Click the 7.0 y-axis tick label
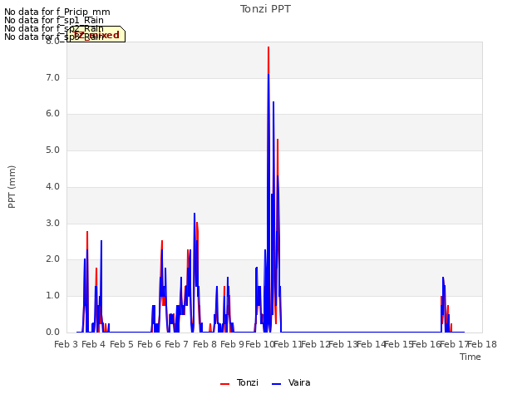 click(52, 78)
